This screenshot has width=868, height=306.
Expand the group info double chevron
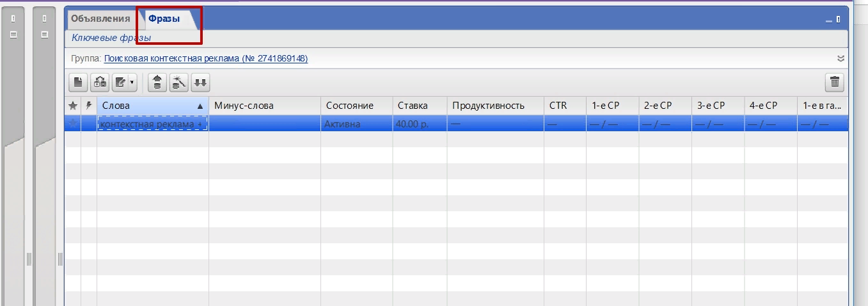[x=841, y=58]
